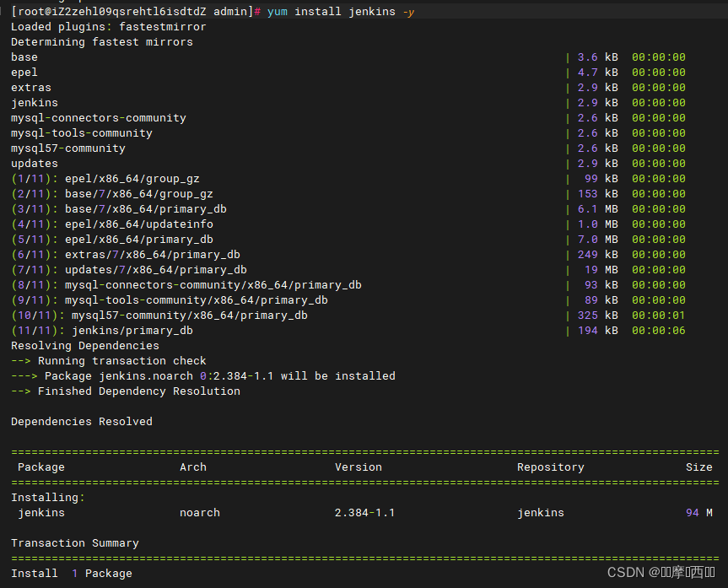
Task: Click '(6/11): extras/7/x86_64/primary_db' line
Action: 348,255
